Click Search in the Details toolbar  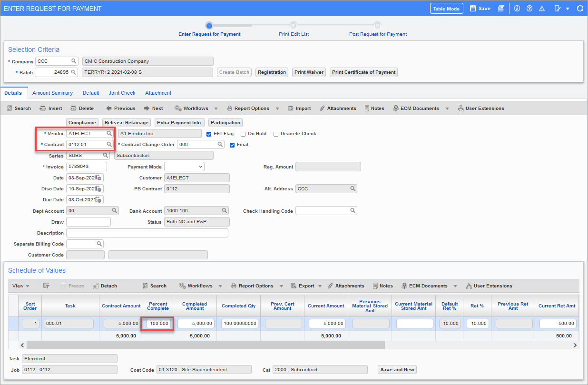(x=19, y=109)
